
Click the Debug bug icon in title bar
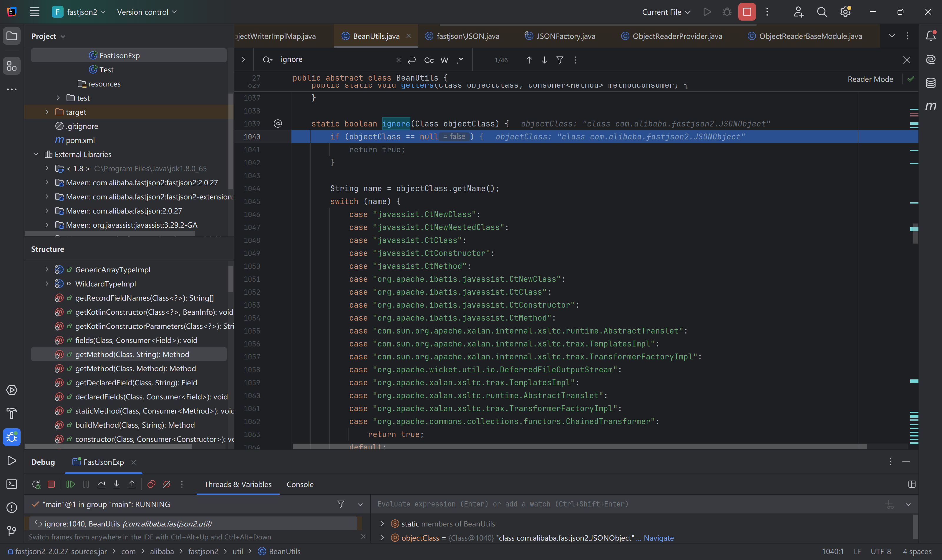pyautogui.click(x=727, y=12)
